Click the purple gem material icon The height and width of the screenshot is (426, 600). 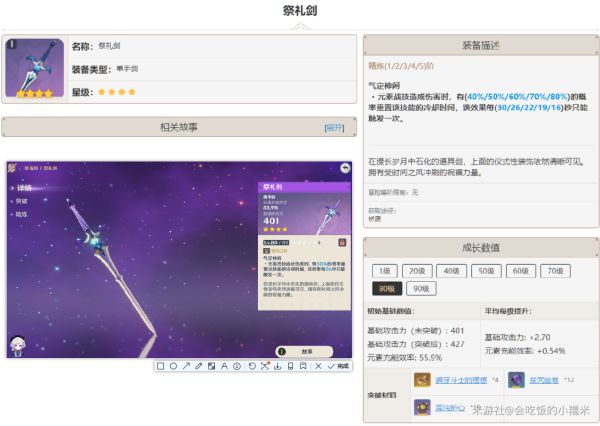pyautogui.click(x=516, y=380)
